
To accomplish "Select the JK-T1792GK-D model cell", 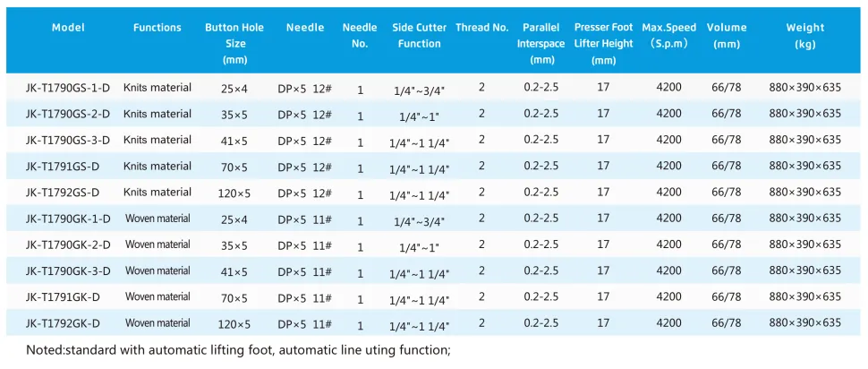I will click(63, 322).
